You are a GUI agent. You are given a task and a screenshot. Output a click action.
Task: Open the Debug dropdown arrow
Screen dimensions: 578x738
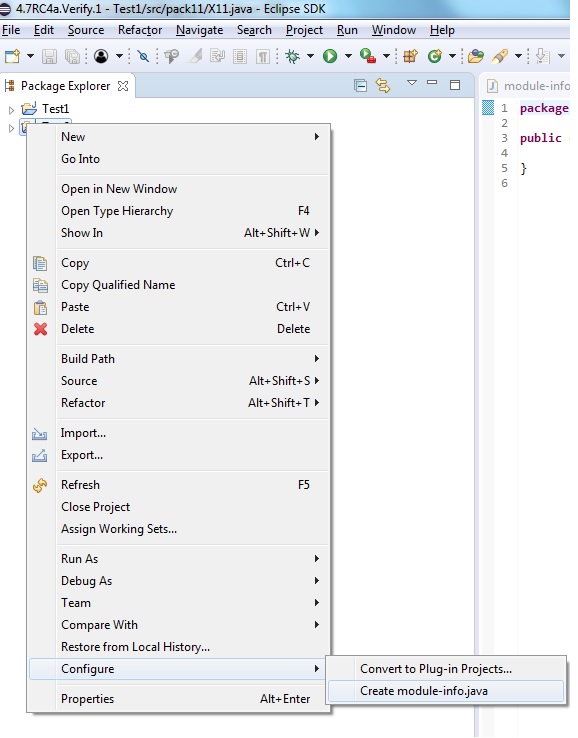point(311,56)
